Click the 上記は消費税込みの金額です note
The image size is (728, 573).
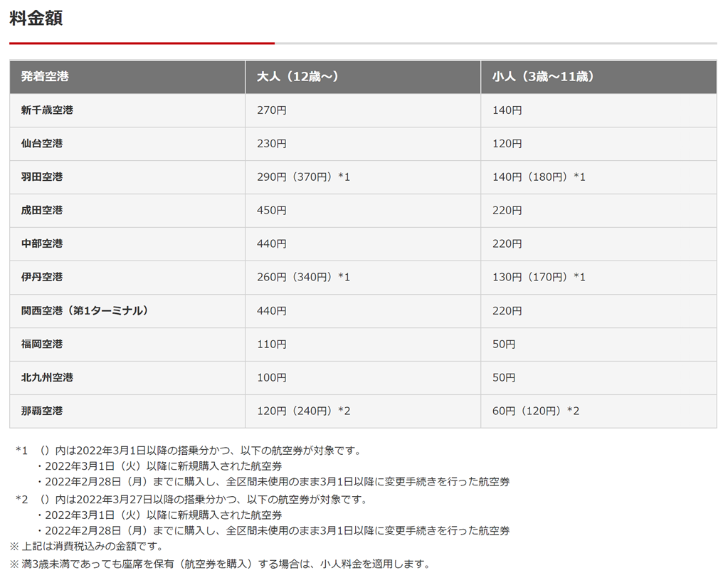click(86, 547)
